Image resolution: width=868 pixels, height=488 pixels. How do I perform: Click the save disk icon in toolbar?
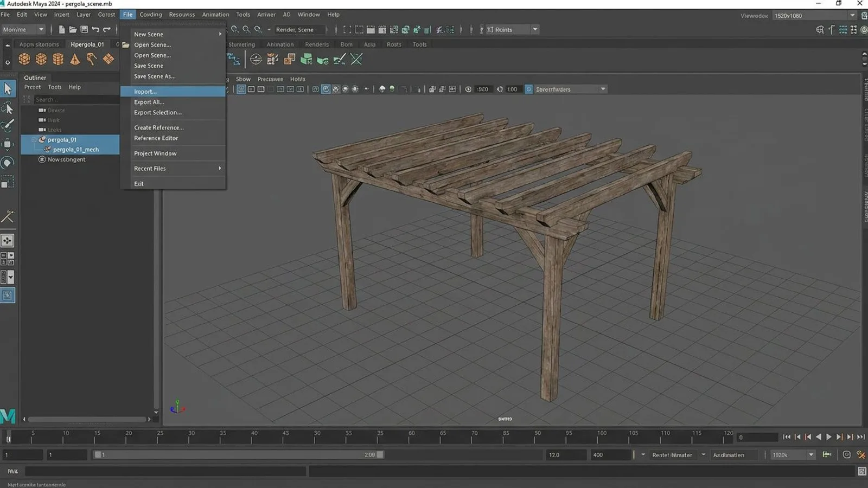coord(84,29)
